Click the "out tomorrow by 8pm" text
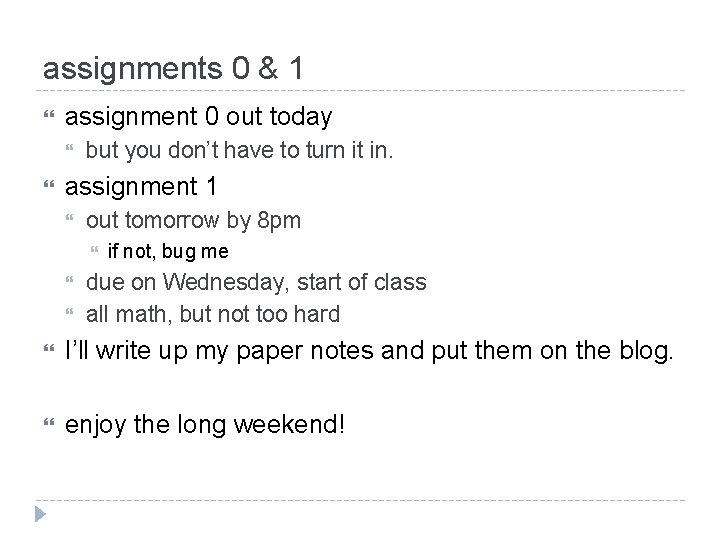The image size is (720, 540). coord(193,220)
